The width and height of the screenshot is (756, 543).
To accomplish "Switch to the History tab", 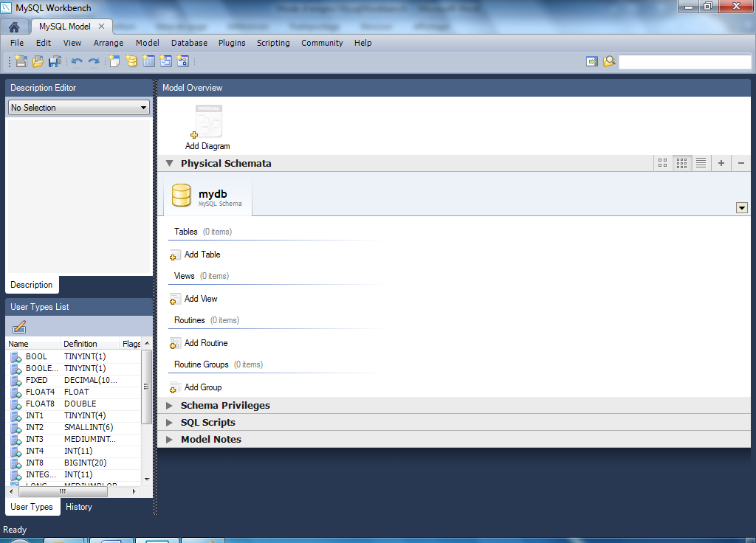I will coord(78,507).
